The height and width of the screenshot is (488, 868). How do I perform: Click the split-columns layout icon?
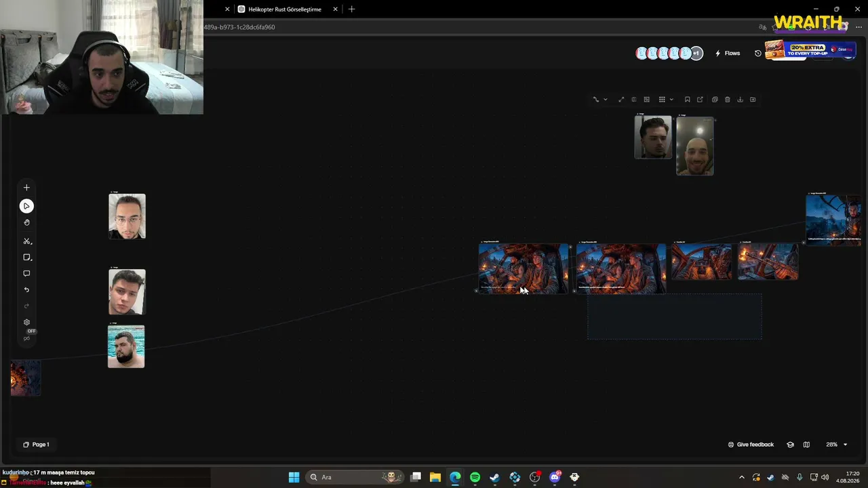[x=634, y=100]
